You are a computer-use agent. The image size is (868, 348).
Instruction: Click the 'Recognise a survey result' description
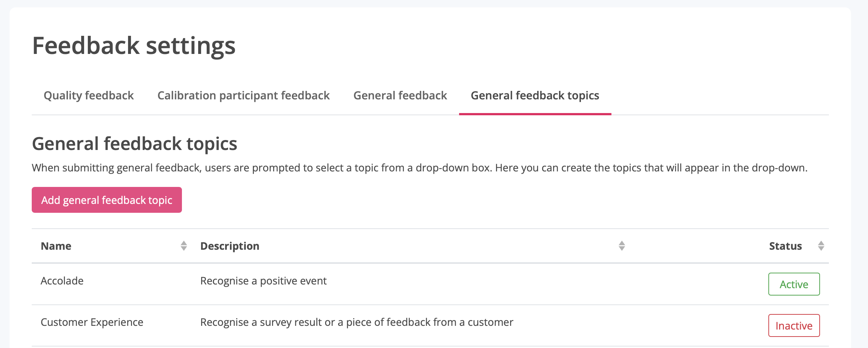pyautogui.click(x=356, y=323)
